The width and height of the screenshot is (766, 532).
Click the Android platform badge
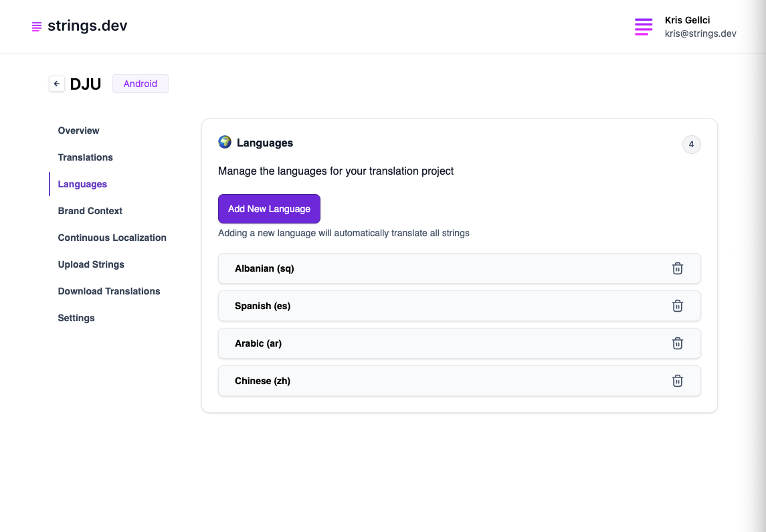pos(140,84)
